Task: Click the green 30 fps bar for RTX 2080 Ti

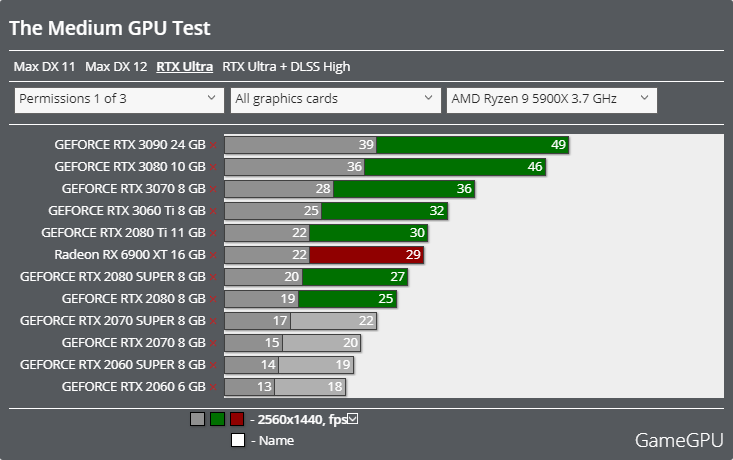Action: click(x=369, y=233)
